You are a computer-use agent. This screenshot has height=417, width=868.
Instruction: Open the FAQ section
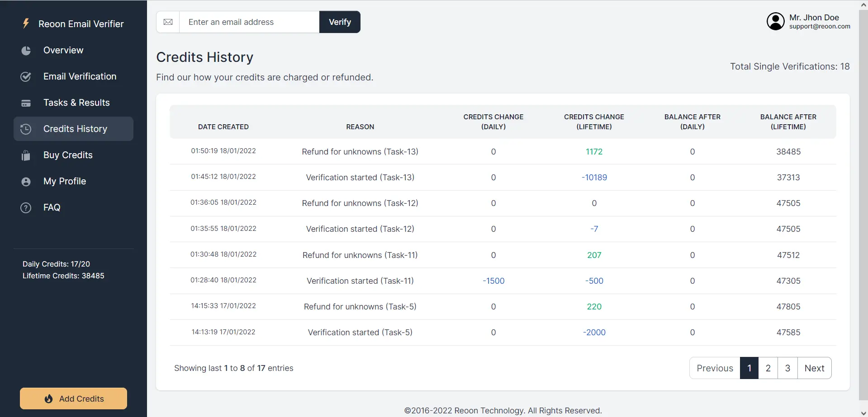pos(73,207)
